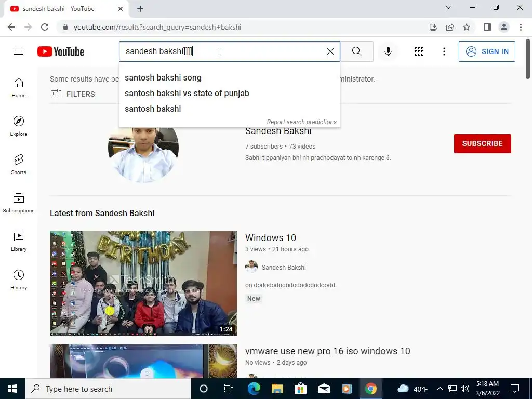Open Library in the sidebar
This screenshot has height=399, width=532.
click(19, 241)
